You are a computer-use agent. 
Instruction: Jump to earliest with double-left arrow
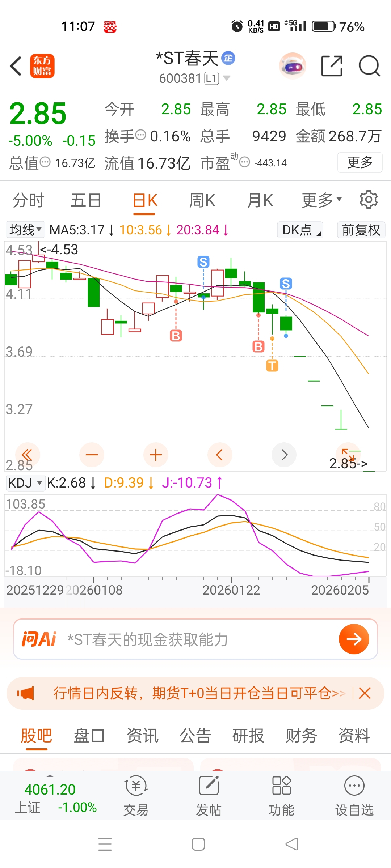click(28, 455)
